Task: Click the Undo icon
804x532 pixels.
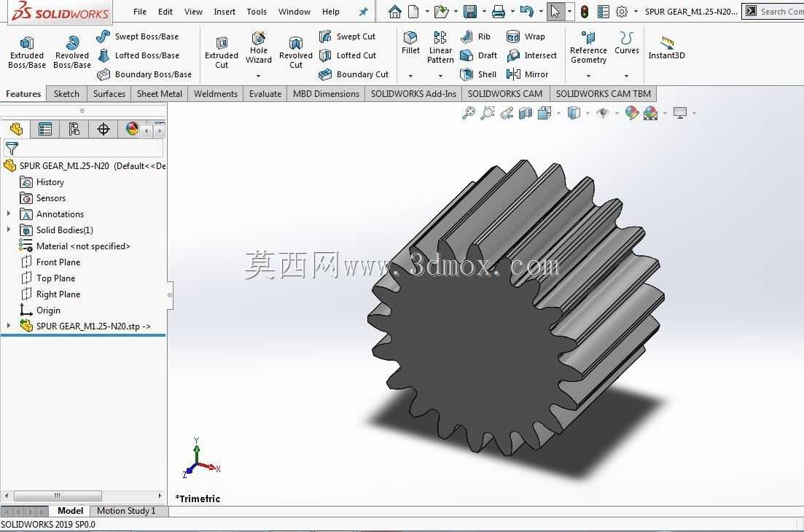Action: [526, 11]
